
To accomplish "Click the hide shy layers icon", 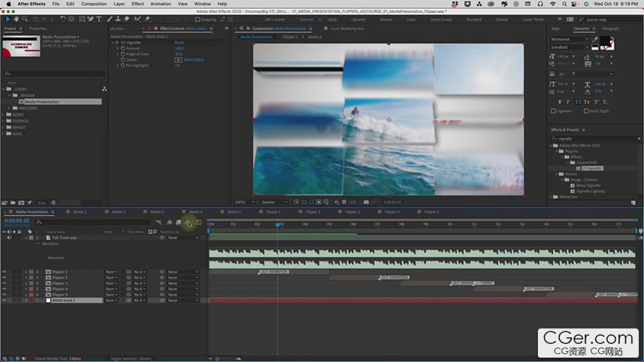I will tap(169, 222).
